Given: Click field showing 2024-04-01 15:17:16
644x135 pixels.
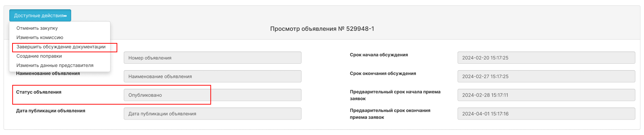Looking at the screenshot, I should coord(546,114).
